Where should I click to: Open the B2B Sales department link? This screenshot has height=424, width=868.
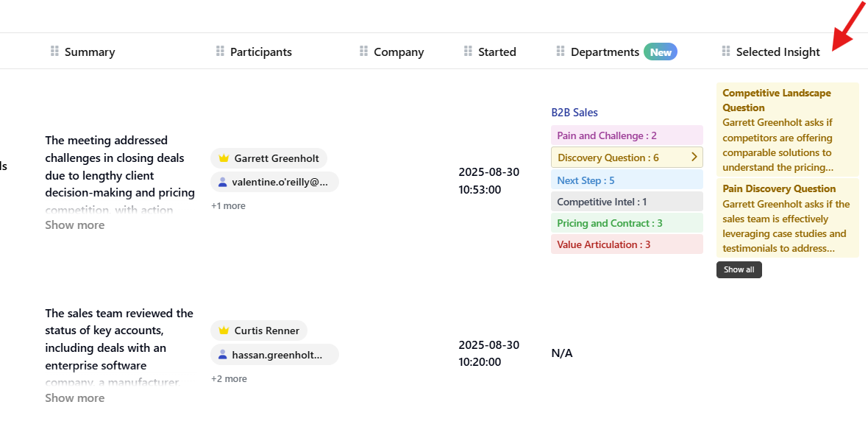click(x=574, y=113)
